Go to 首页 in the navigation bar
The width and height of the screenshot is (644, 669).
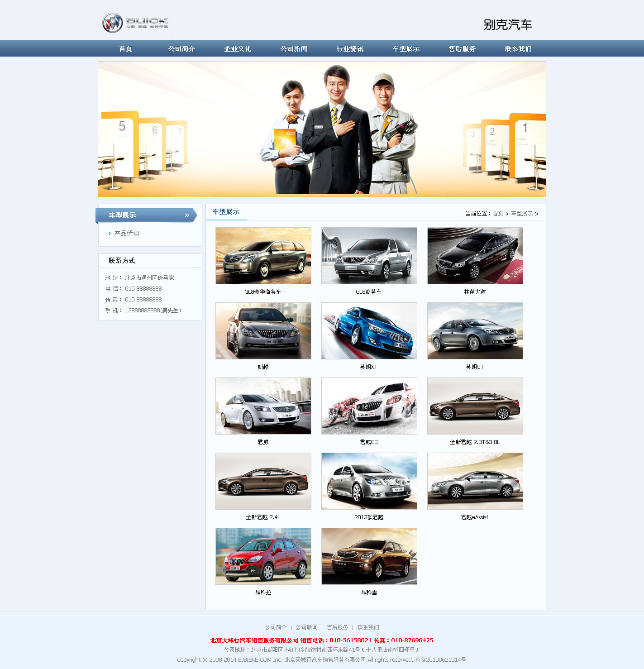pyautogui.click(x=125, y=49)
